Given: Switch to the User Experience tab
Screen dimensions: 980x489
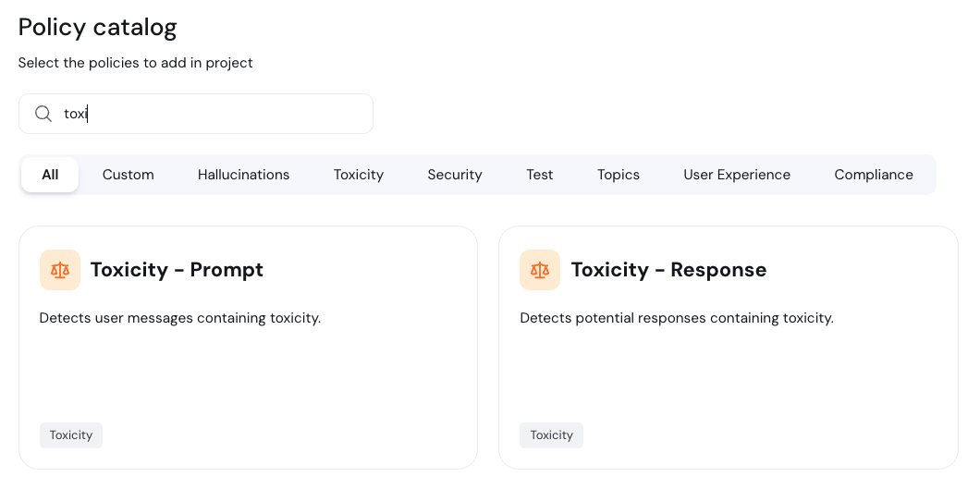Looking at the screenshot, I should pos(737,175).
